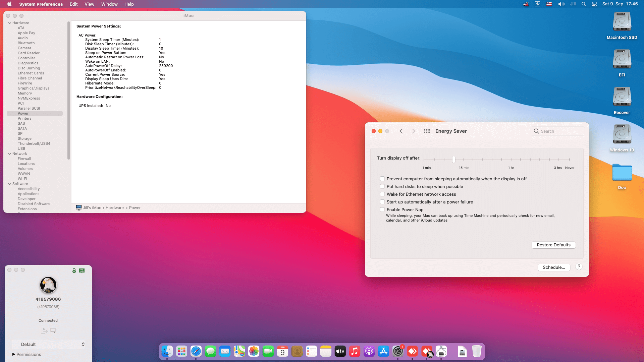Image resolution: width=644 pixels, height=362 pixels.
Task: Click the Energy Saver help question mark
Action: (579, 267)
